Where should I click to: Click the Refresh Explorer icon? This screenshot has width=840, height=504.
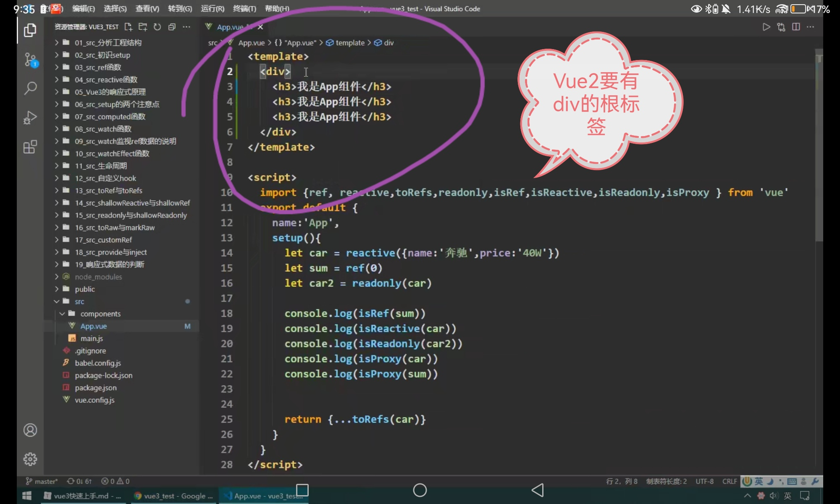click(x=157, y=27)
